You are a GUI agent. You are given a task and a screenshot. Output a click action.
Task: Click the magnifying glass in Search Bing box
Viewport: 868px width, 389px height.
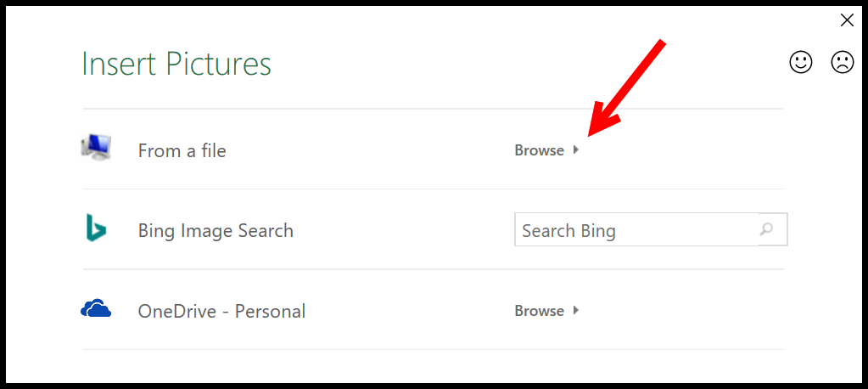pyautogui.click(x=766, y=228)
